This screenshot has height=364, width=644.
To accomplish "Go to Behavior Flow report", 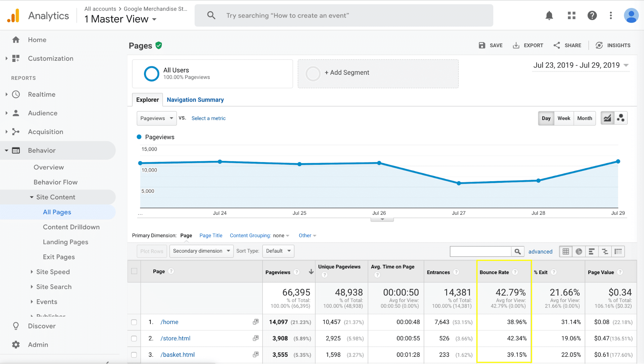I will (x=55, y=182).
